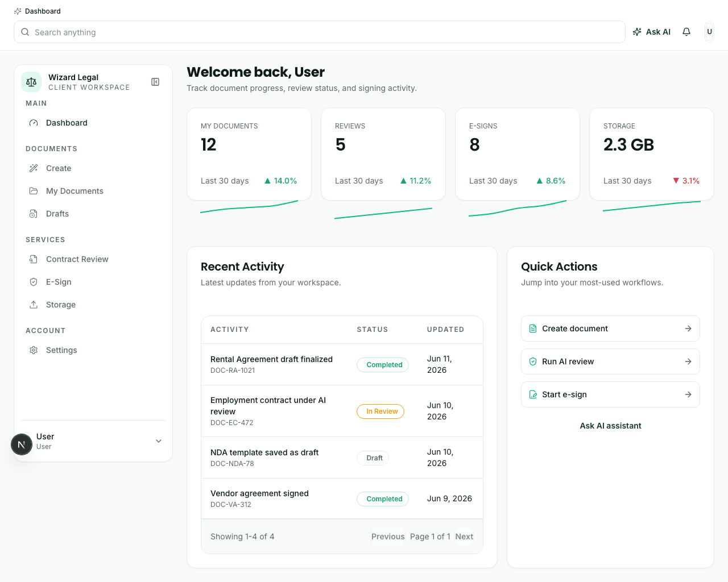Viewport: 728px width, 582px height.
Task: Click the Dashboard gauge icon
Action: (x=34, y=123)
